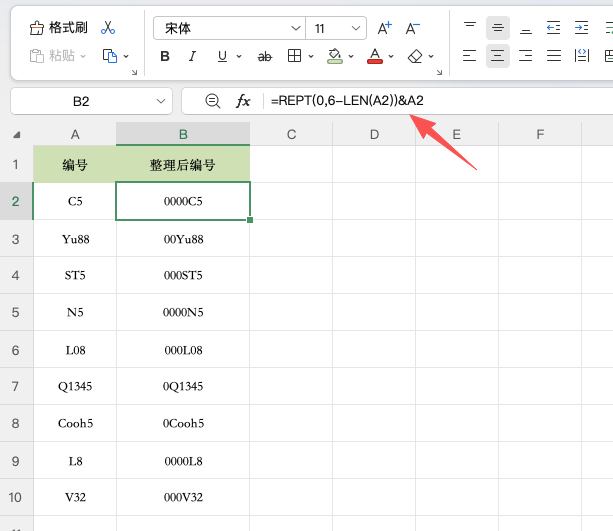Expand the underline style arrow
The width and height of the screenshot is (613, 531).
239,57
